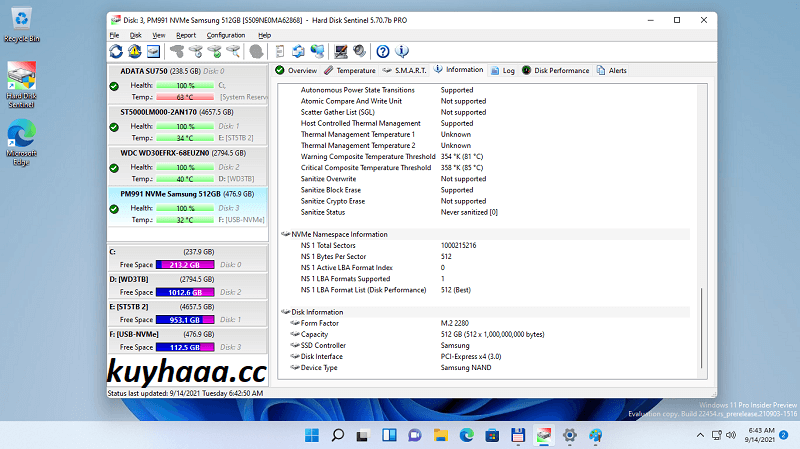
Task: Open the Windows Start button
Action: pyautogui.click(x=312, y=435)
